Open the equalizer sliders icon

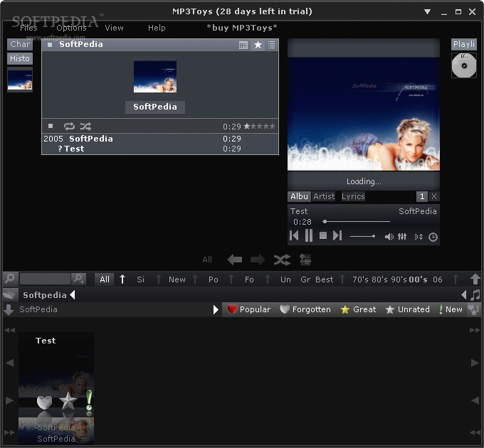point(402,237)
